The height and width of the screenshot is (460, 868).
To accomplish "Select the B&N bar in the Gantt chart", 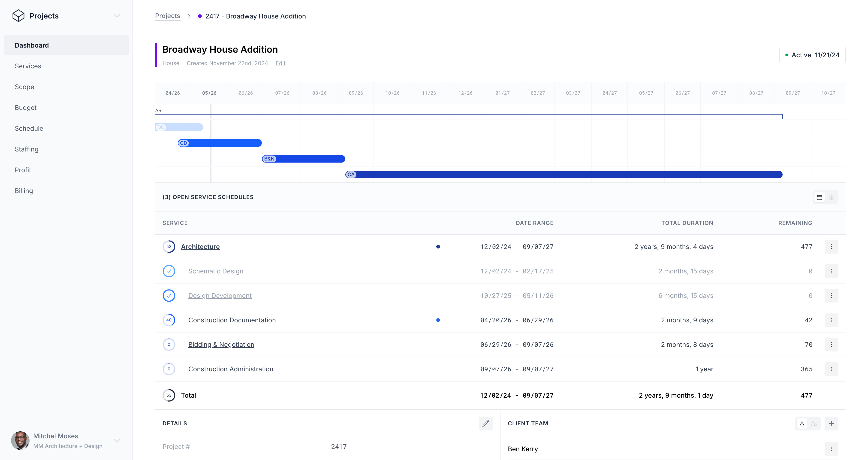I will coord(304,159).
